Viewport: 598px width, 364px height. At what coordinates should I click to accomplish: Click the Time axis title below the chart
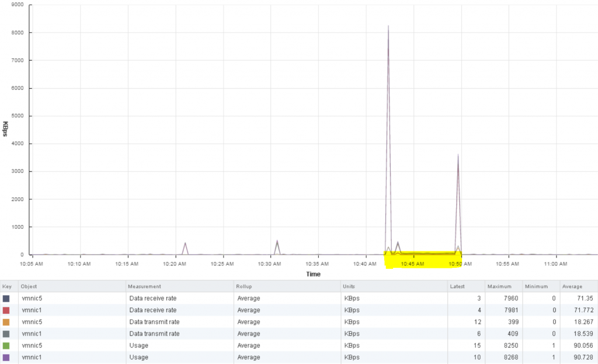[x=313, y=274]
